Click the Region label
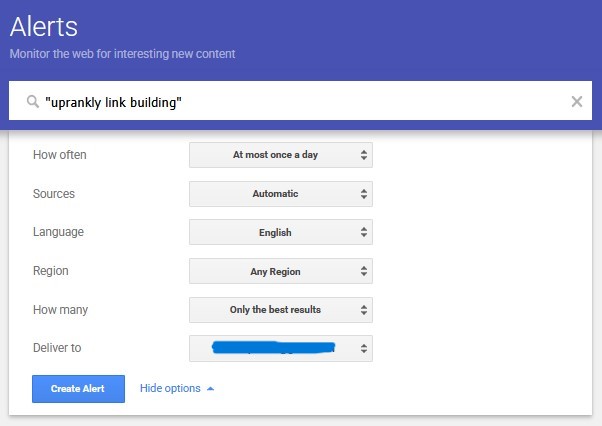 point(51,271)
